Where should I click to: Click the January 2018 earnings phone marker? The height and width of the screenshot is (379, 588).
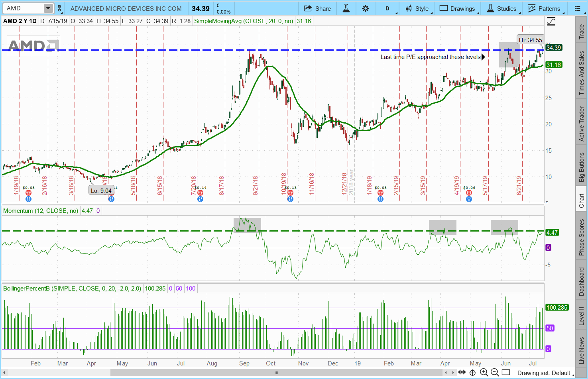pos(28,192)
